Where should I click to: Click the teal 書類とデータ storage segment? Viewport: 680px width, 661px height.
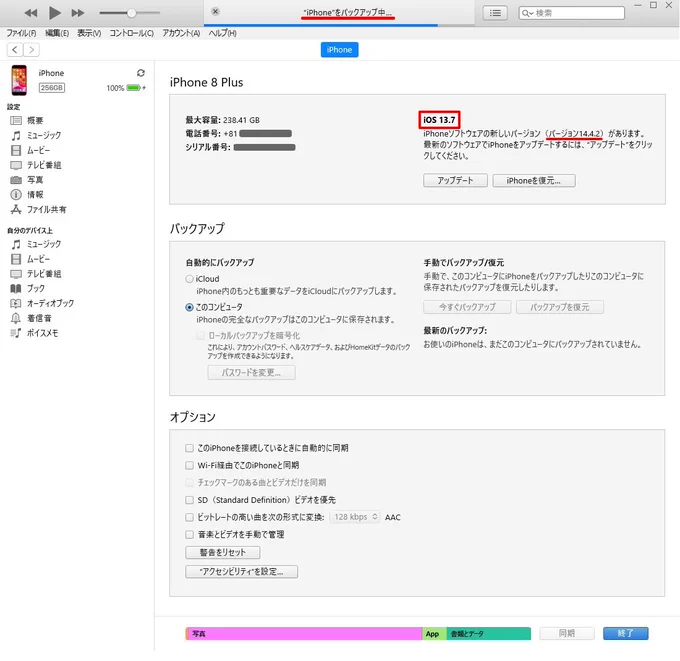(x=489, y=634)
